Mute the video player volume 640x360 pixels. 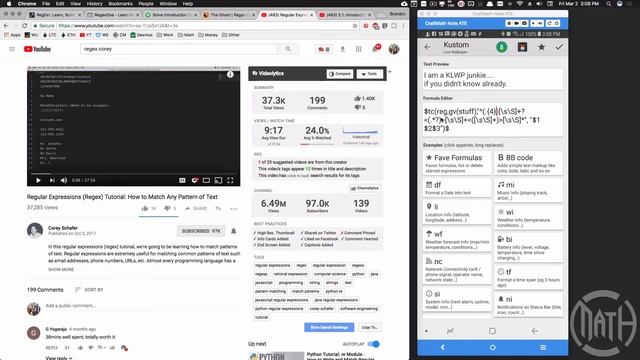[x=64, y=180]
